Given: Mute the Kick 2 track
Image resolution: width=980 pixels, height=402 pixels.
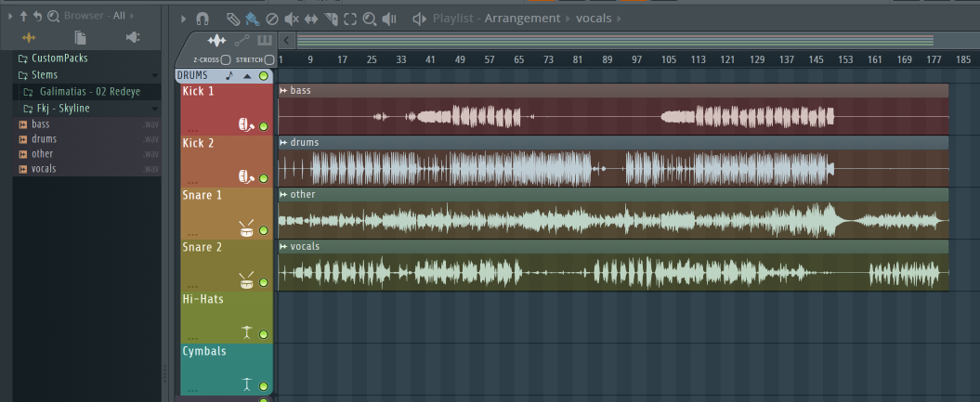Looking at the screenshot, I should [x=263, y=178].
